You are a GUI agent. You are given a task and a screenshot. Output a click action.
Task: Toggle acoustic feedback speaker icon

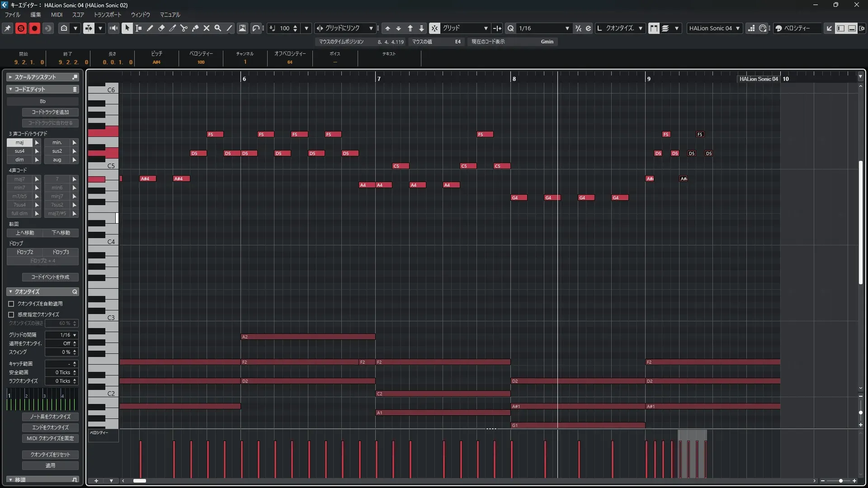113,28
